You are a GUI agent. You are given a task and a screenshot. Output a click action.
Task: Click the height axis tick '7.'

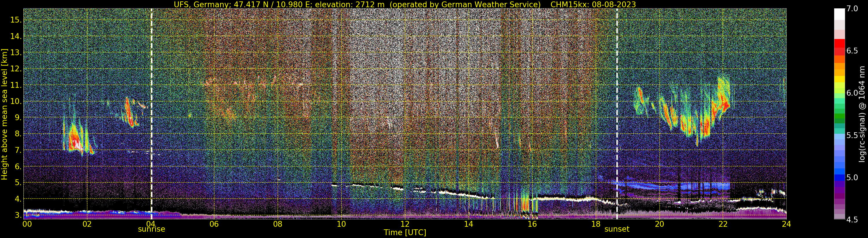click(x=18, y=150)
